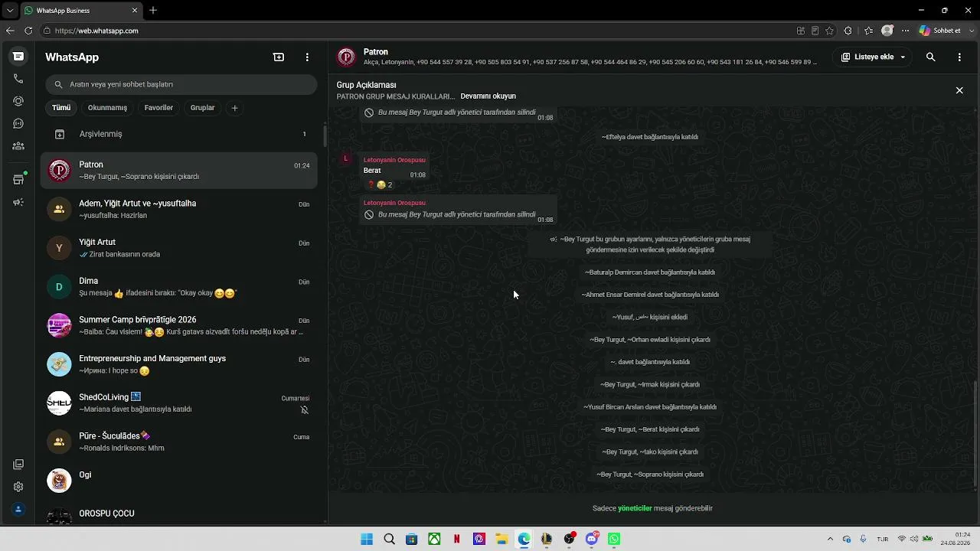Focus the chat search input field
Viewport: 980px width, 551px height.
click(x=181, y=84)
